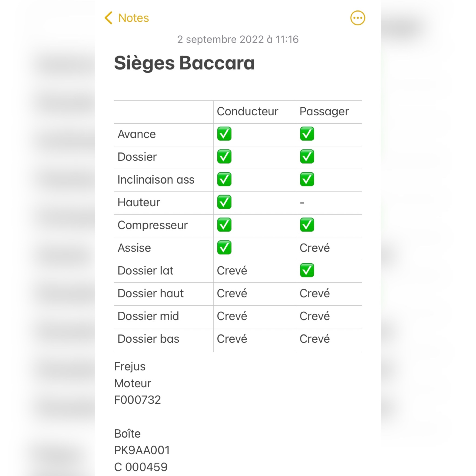476x476 pixels.
Task: Click Passager checkmark in Inclinaison ass row
Action: point(307,179)
